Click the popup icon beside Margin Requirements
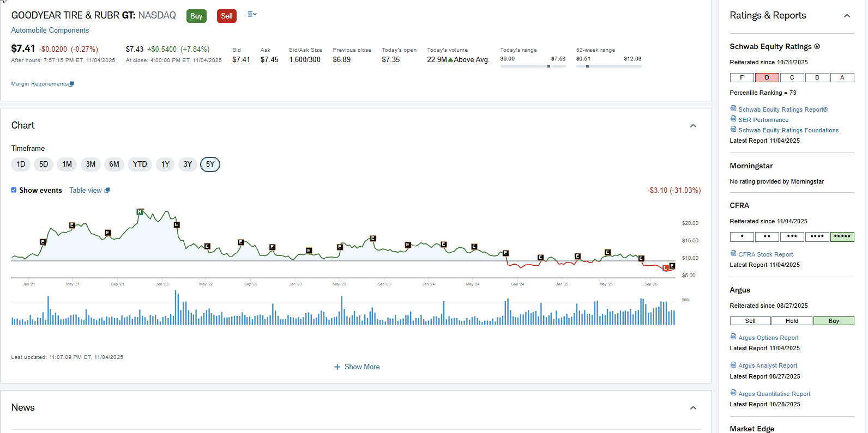Image resolution: width=868 pixels, height=433 pixels. coord(71,84)
